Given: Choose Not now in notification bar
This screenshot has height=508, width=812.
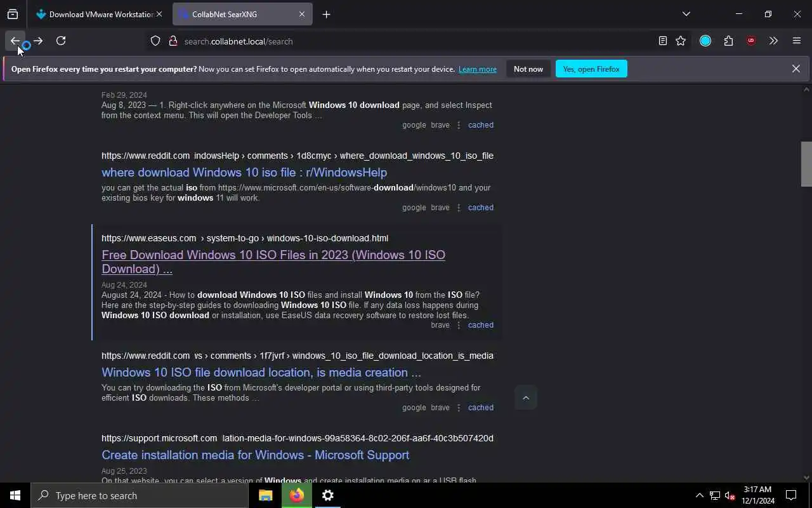Looking at the screenshot, I should click(528, 69).
